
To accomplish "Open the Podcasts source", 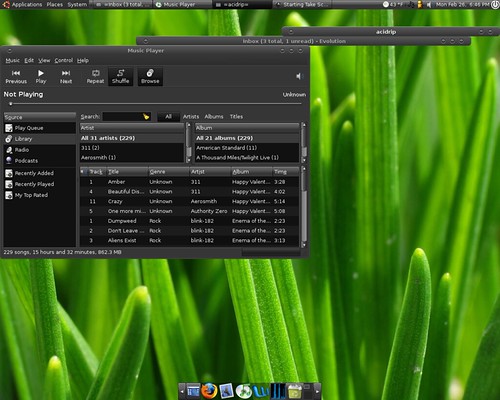I will (40, 161).
